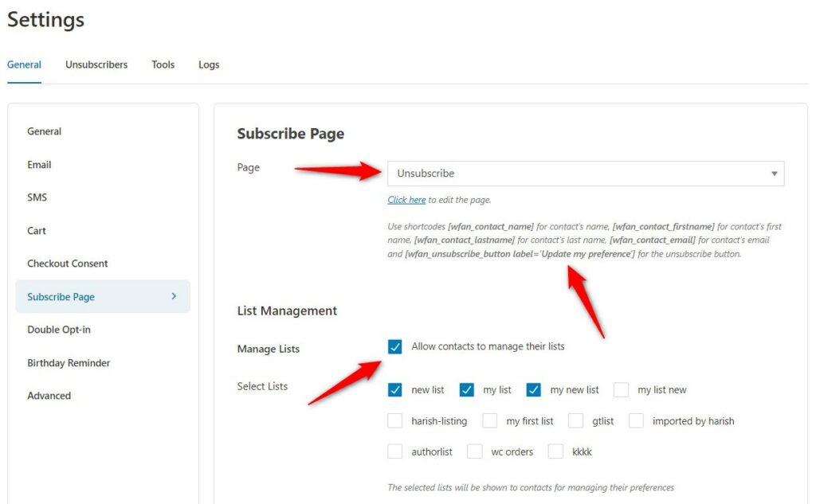Check the 'imported by harish' checkbox

click(636, 420)
